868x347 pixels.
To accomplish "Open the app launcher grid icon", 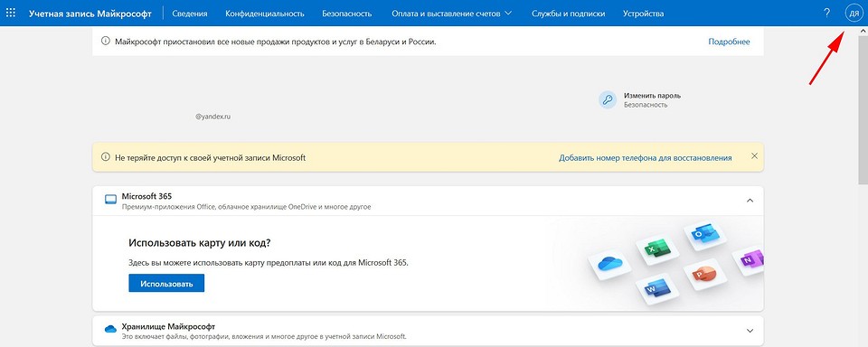I will [11, 14].
